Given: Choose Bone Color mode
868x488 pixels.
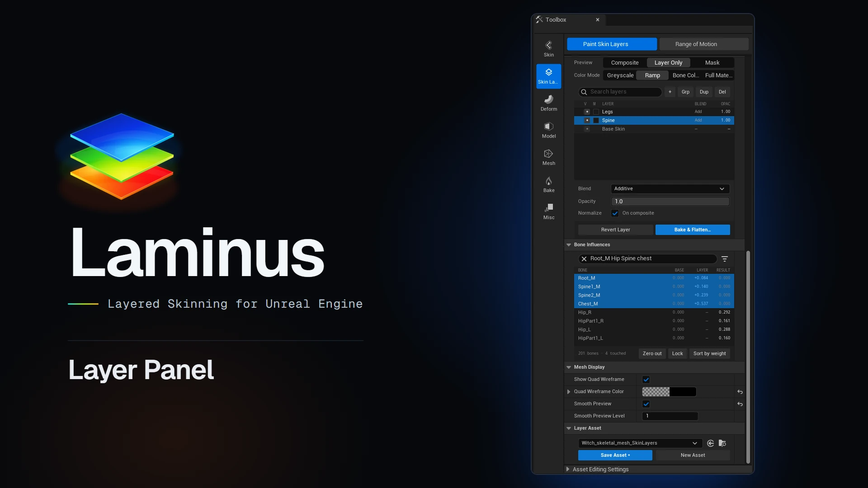Looking at the screenshot, I should [x=685, y=75].
